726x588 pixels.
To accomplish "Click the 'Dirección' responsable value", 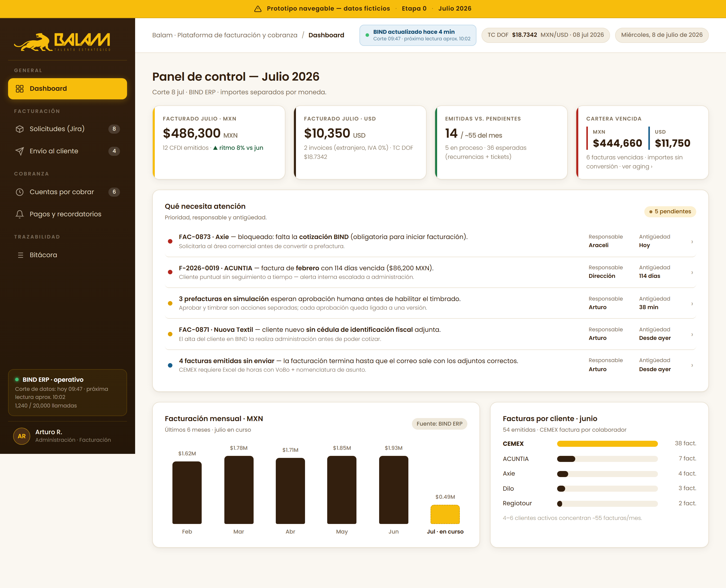I will tap(602, 276).
